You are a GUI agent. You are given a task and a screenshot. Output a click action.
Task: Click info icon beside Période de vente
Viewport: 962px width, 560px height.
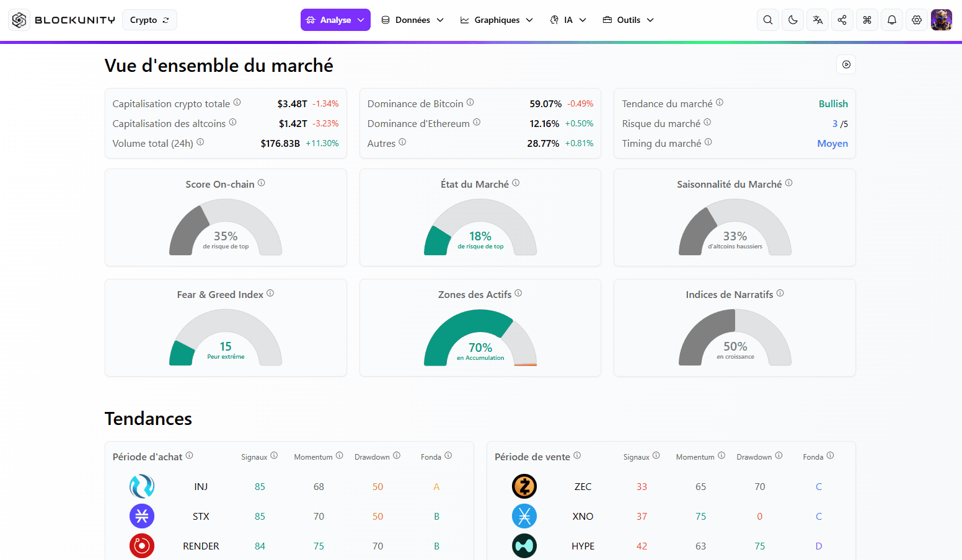point(577,455)
